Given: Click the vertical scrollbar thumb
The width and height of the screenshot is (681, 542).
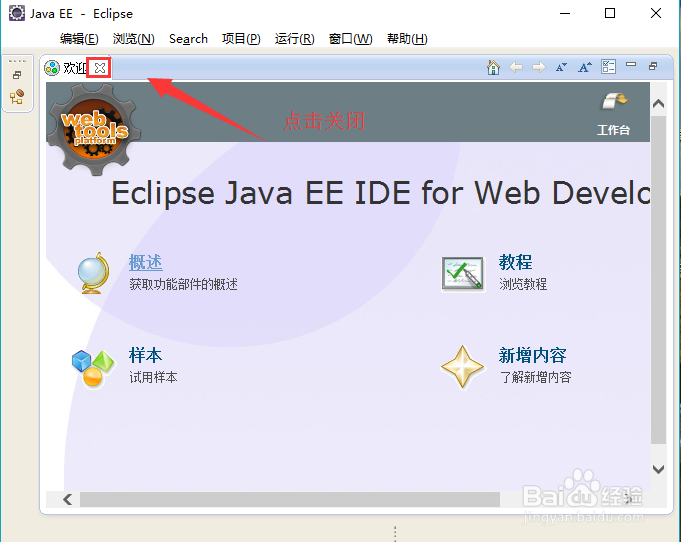Looking at the screenshot, I should tap(658, 280).
